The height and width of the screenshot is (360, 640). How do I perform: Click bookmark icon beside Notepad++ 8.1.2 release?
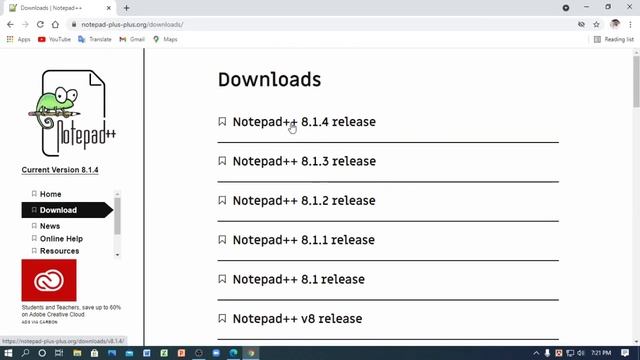click(x=222, y=200)
